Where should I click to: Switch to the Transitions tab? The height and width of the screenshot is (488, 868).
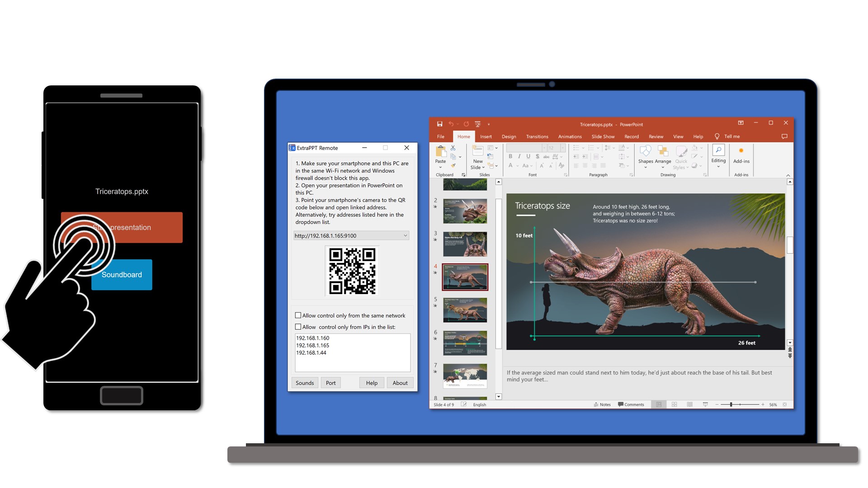[x=537, y=136]
